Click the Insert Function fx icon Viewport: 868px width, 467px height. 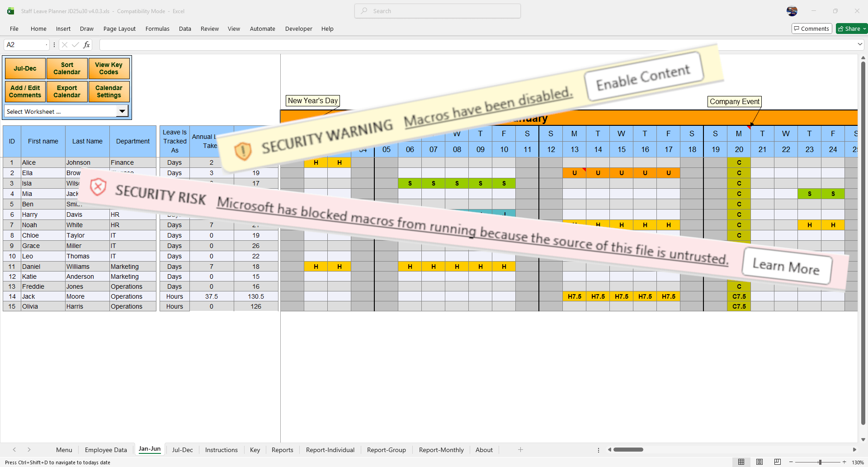86,45
